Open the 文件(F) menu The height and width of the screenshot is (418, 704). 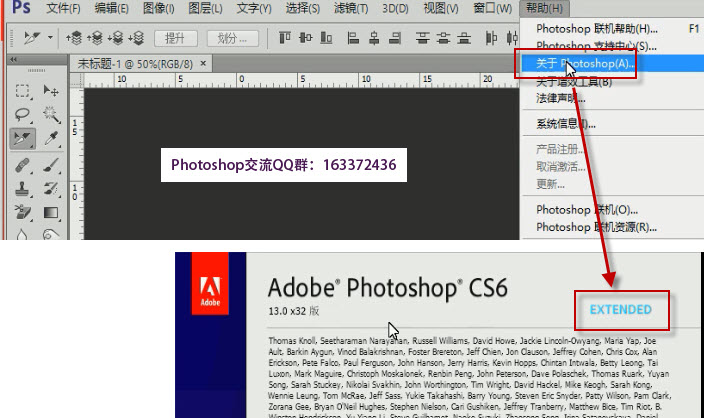point(63,8)
